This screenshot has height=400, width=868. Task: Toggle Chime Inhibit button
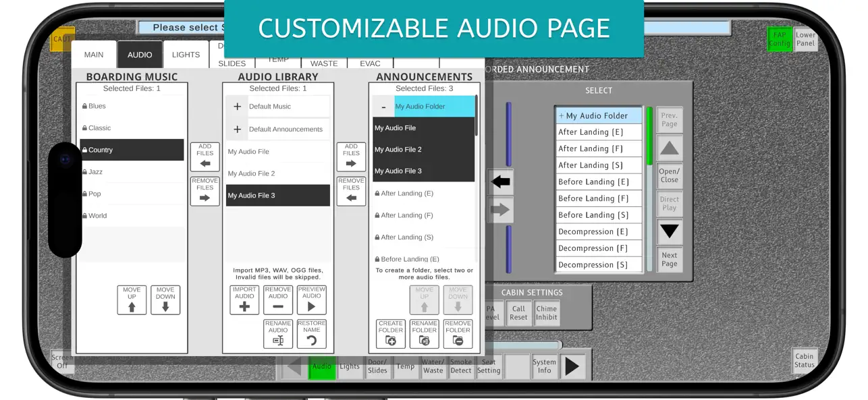pos(547,313)
